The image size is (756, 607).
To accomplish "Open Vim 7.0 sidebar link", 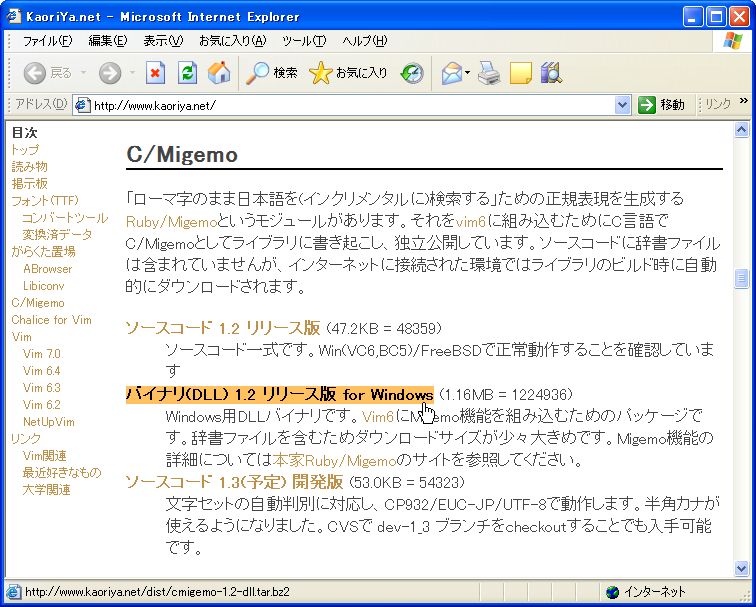I will (x=42, y=354).
